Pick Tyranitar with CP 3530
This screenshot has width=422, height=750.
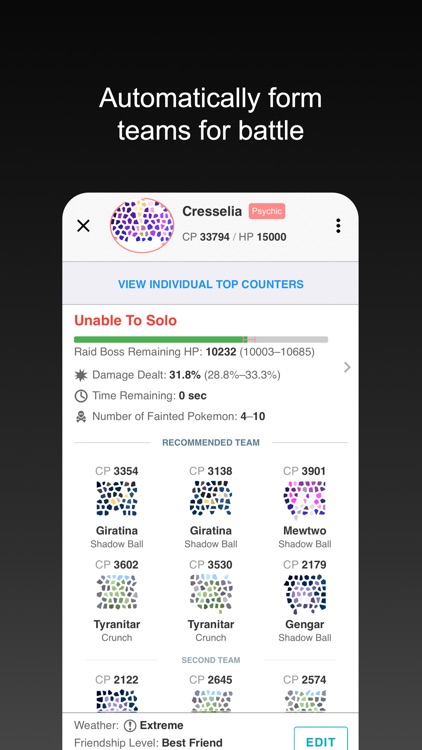[211, 601]
